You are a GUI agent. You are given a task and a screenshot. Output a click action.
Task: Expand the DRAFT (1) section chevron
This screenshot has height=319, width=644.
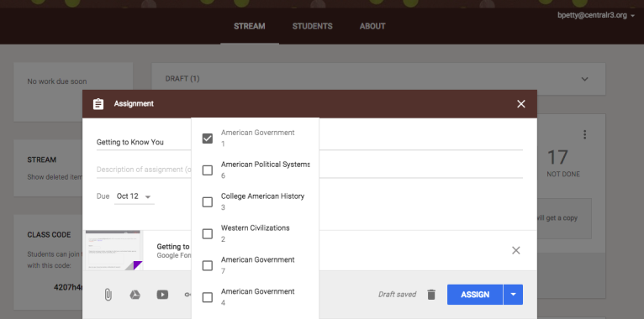[585, 79]
